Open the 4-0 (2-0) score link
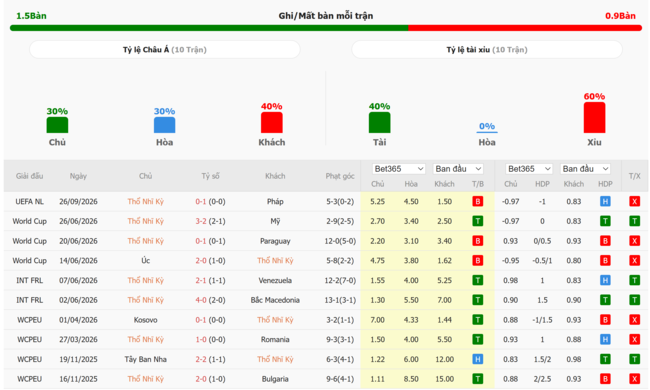The height and width of the screenshot is (390, 650). 210,300
